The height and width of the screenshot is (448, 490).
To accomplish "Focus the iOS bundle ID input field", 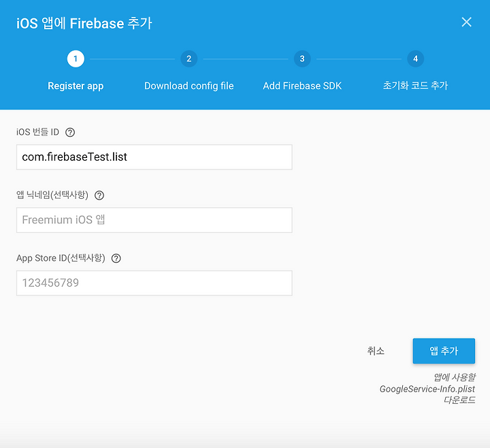I will (154, 157).
